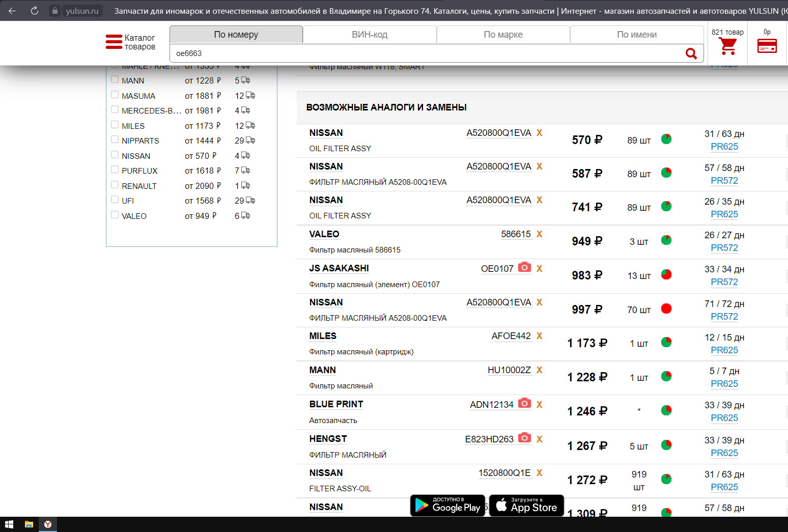Click delivery truck icon in MANN filter row
The width and height of the screenshot is (788, 532).
pos(245,80)
